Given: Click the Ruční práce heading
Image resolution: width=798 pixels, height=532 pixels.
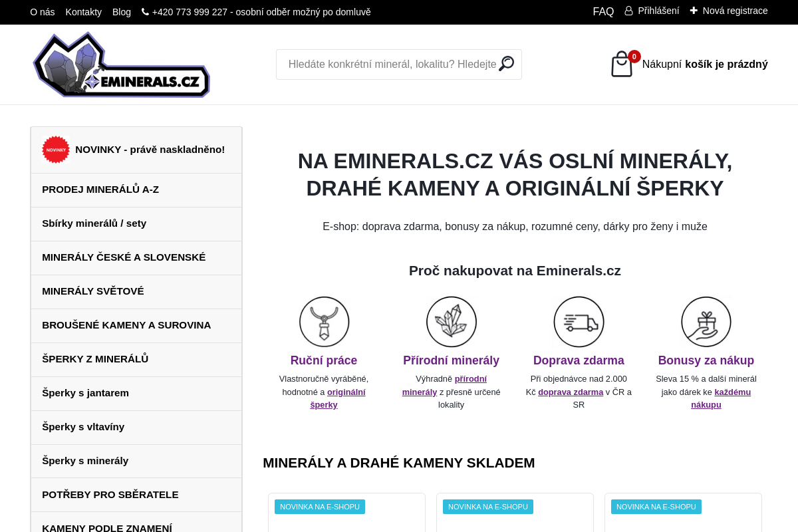Looking at the screenshot, I should (x=324, y=360).
